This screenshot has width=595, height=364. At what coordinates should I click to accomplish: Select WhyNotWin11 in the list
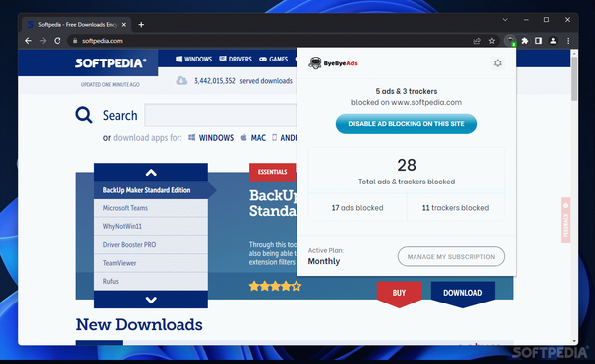click(x=151, y=226)
